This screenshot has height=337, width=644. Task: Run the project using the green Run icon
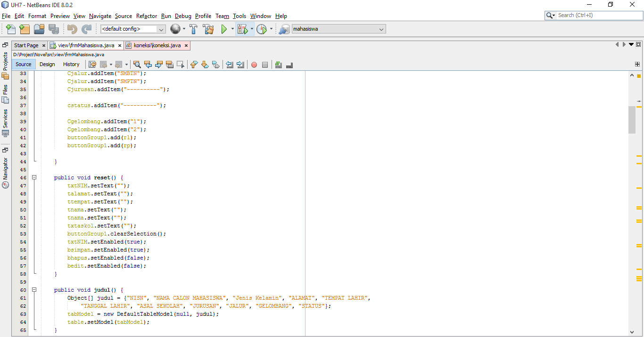[x=223, y=29]
